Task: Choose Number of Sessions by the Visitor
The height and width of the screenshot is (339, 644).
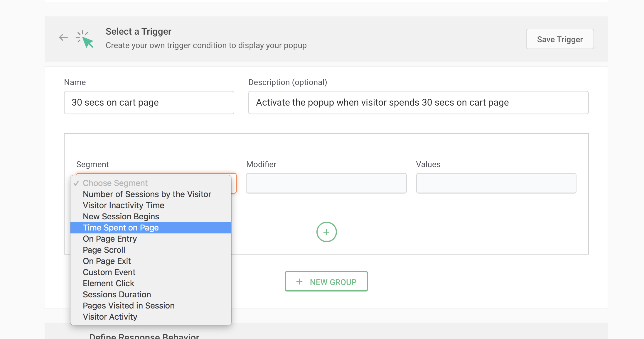Action: tap(147, 194)
